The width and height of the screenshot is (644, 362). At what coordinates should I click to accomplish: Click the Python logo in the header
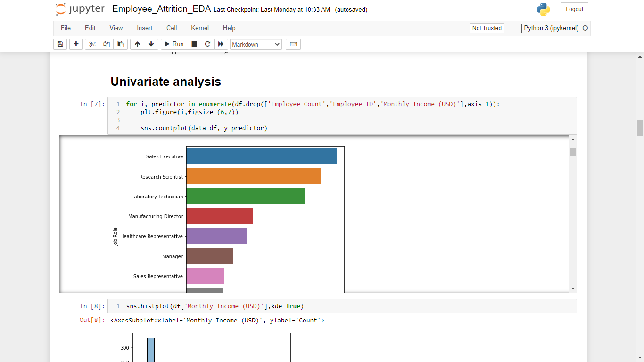(543, 9)
